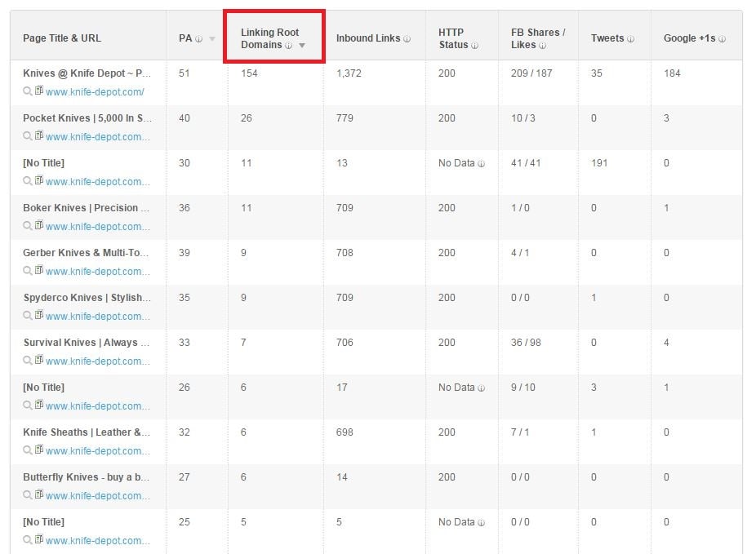
Task: Click magnifier icon in [No Title] row with PA 30
Action: (28, 180)
